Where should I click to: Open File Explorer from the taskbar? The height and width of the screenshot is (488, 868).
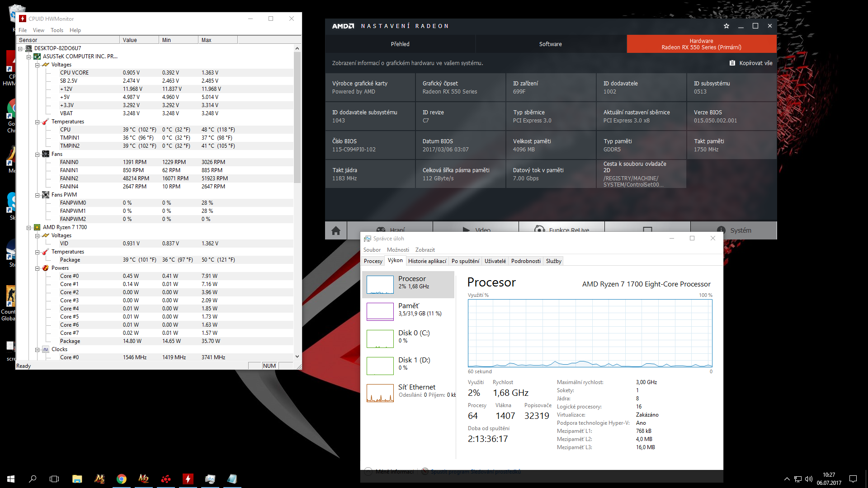(77, 479)
